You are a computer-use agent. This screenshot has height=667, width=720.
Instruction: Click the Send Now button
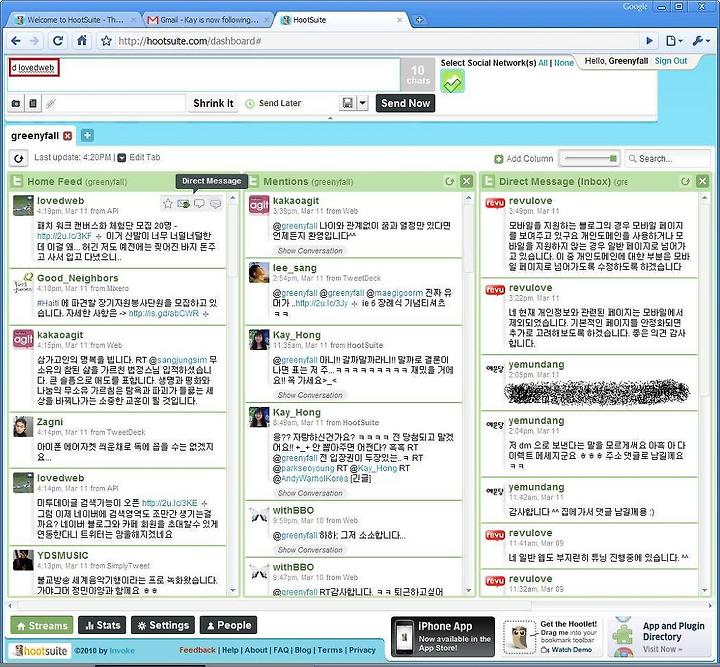[405, 103]
